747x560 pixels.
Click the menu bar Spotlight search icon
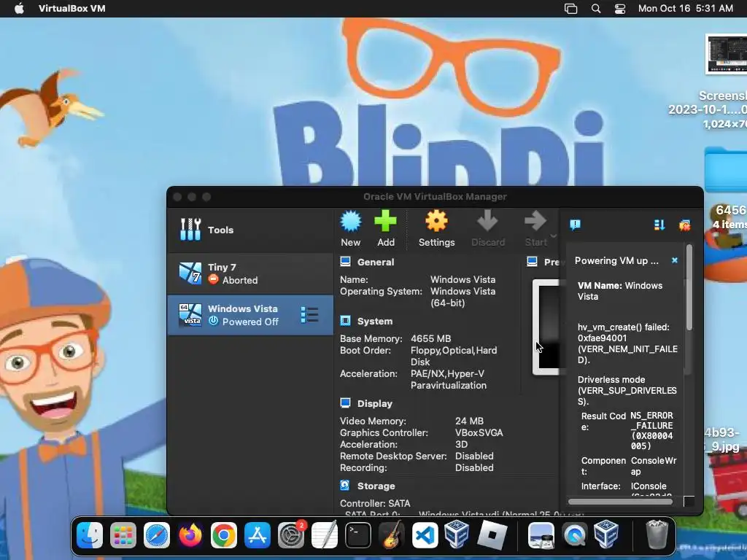(595, 9)
